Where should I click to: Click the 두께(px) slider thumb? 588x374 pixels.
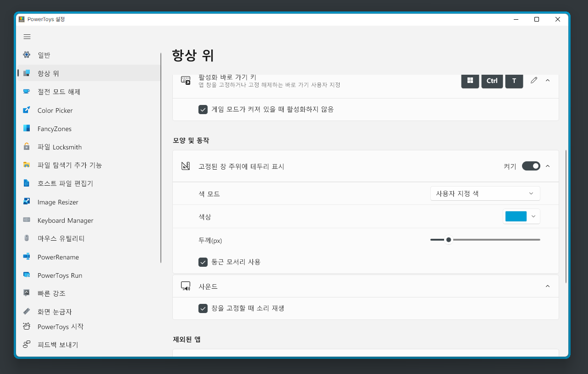(449, 240)
